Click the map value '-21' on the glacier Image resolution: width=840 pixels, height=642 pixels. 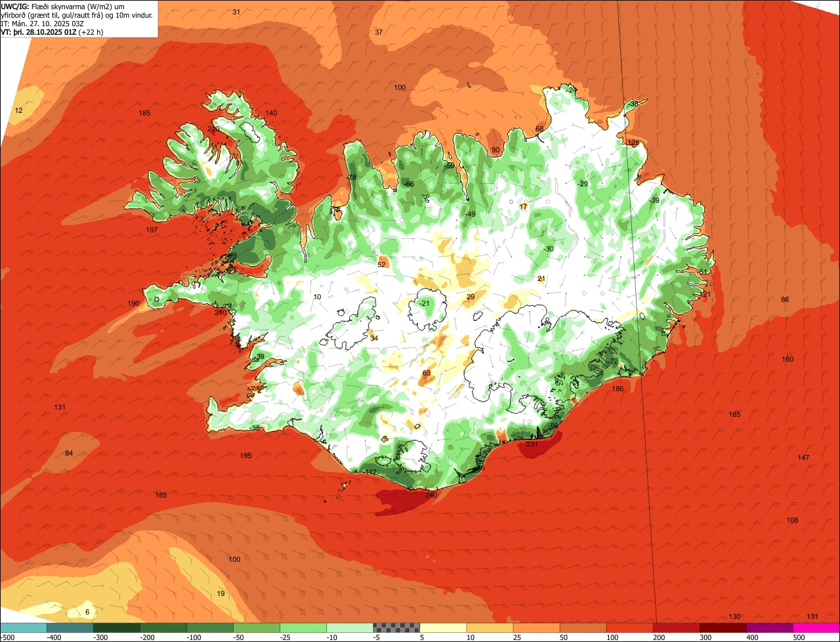point(425,303)
